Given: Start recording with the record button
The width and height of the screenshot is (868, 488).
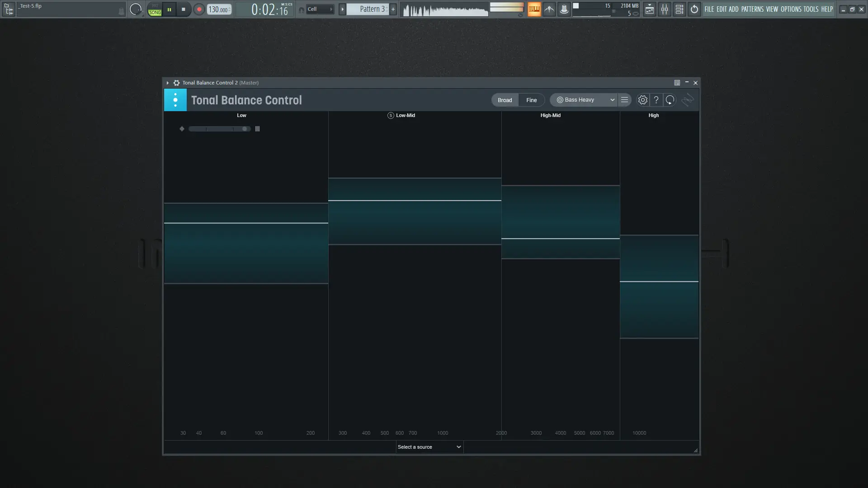Looking at the screenshot, I should [199, 9].
